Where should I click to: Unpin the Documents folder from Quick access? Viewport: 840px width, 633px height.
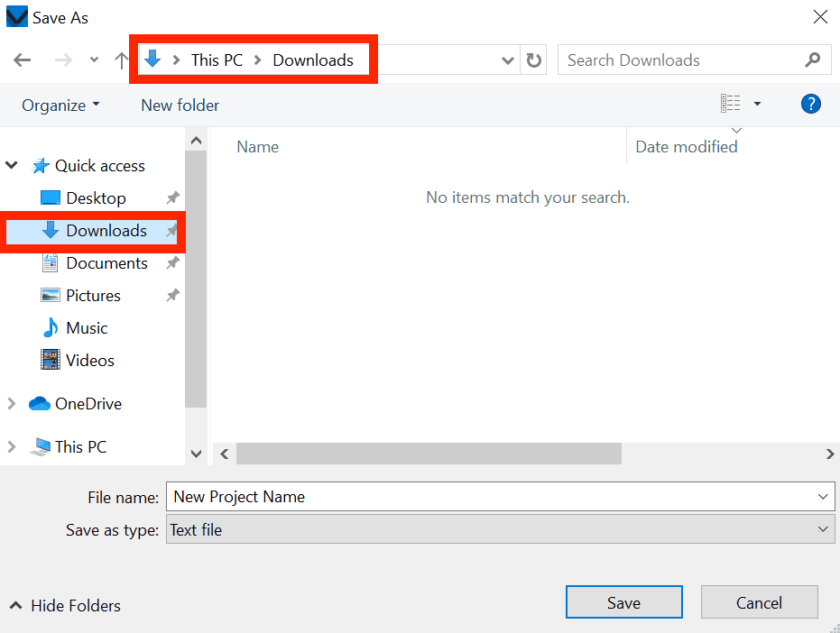171,263
